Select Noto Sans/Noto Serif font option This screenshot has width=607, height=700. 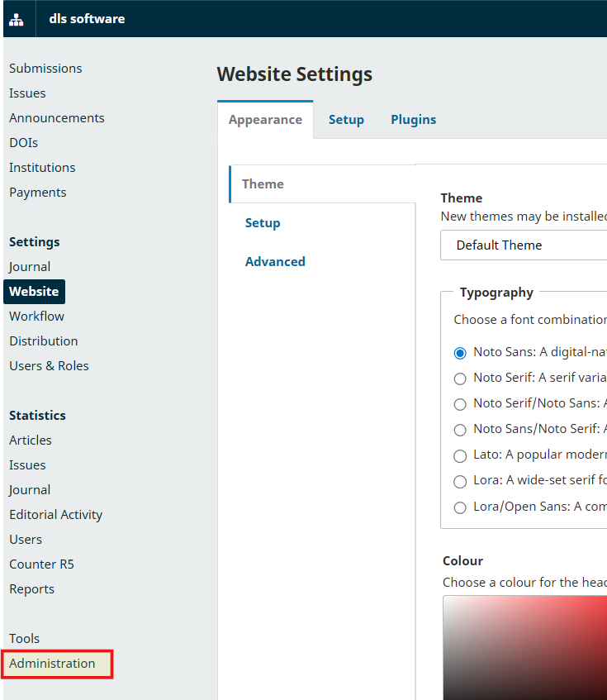pos(460,430)
